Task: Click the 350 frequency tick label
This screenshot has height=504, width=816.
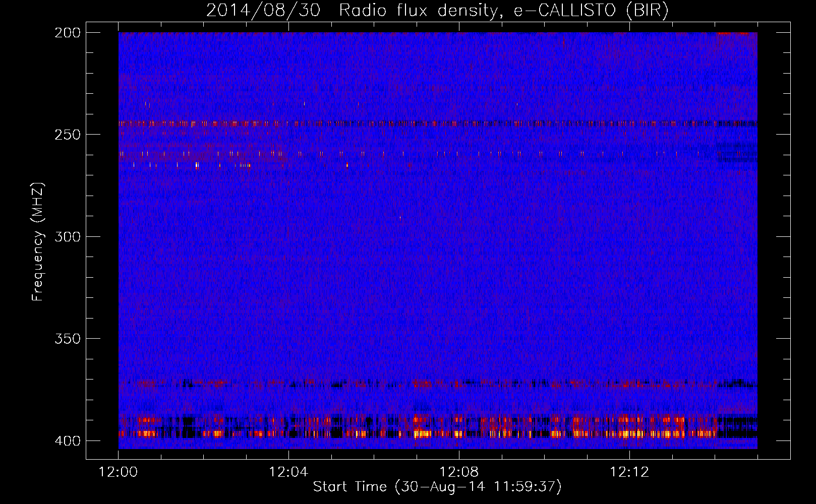Action: [68, 339]
